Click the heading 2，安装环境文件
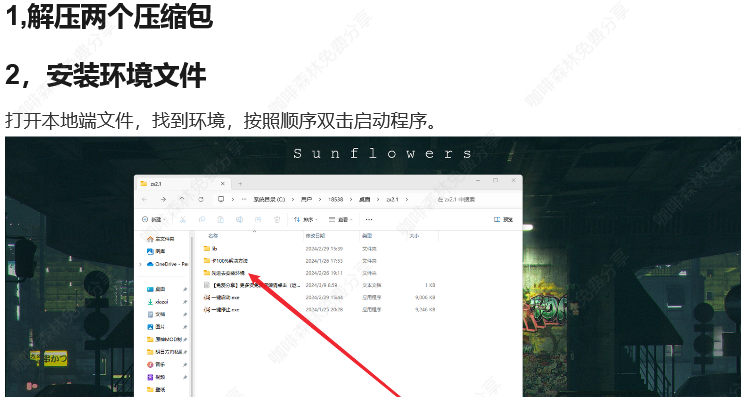 point(105,76)
